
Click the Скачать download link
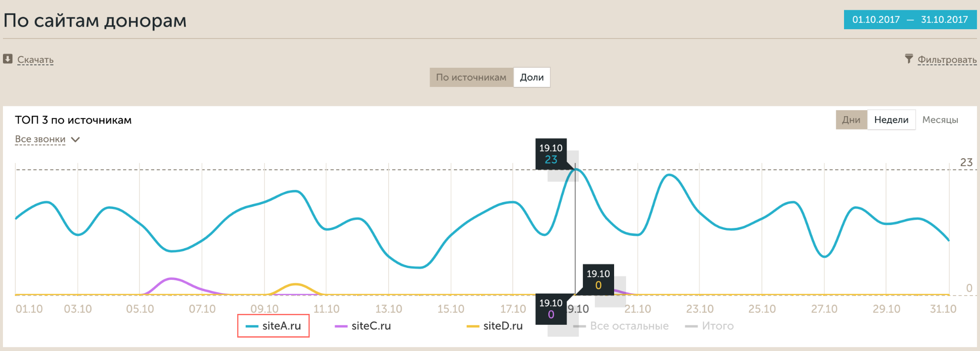tap(36, 60)
